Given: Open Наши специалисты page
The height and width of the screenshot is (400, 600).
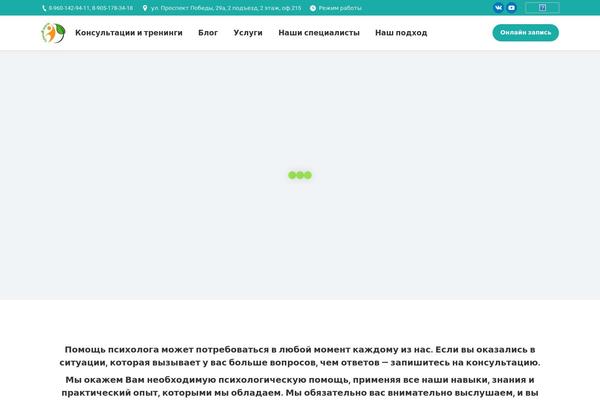Looking at the screenshot, I should point(319,33).
